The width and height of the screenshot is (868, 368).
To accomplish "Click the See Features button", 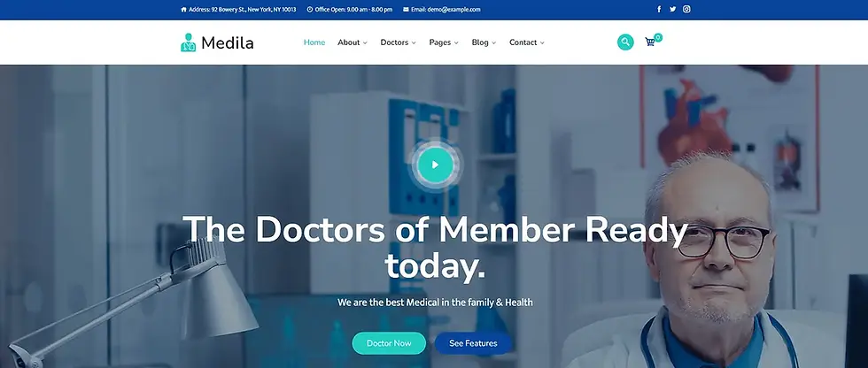I will [x=473, y=343].
